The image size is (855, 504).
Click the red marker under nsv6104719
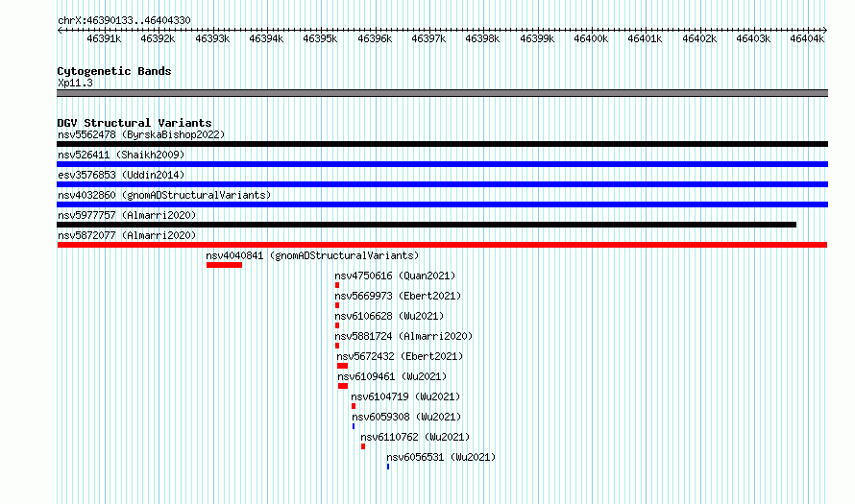coord(354,406)
